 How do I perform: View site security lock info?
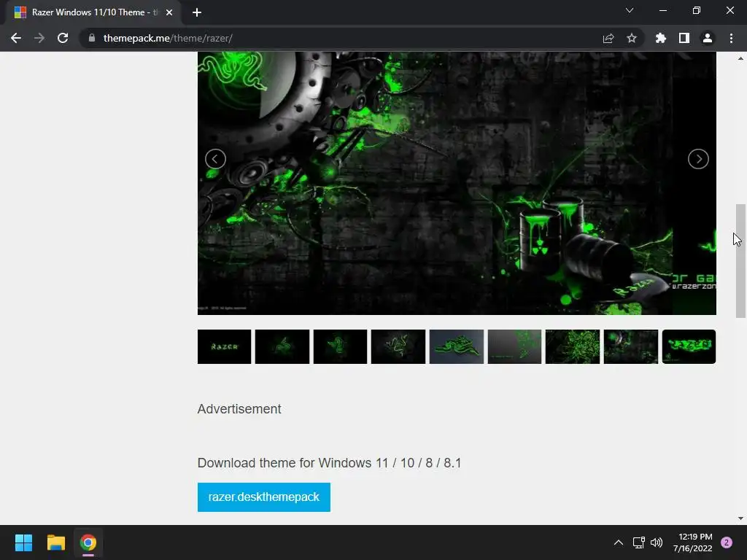(x=92, y=38)
